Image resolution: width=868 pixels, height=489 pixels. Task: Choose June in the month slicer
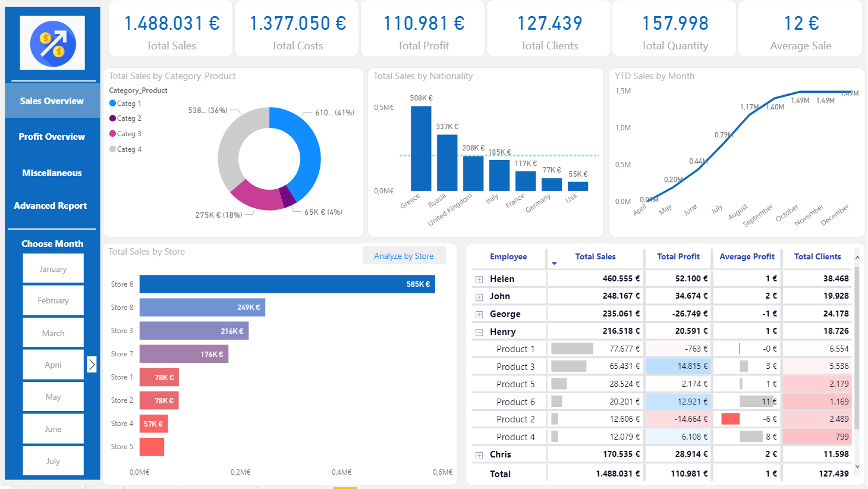53,429
